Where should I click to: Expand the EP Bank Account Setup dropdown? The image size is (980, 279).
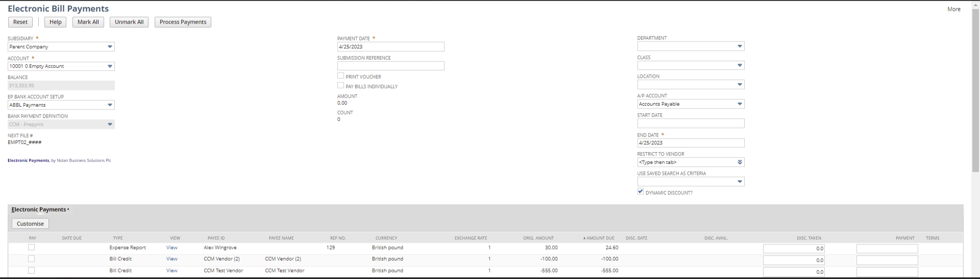point(110,105)
